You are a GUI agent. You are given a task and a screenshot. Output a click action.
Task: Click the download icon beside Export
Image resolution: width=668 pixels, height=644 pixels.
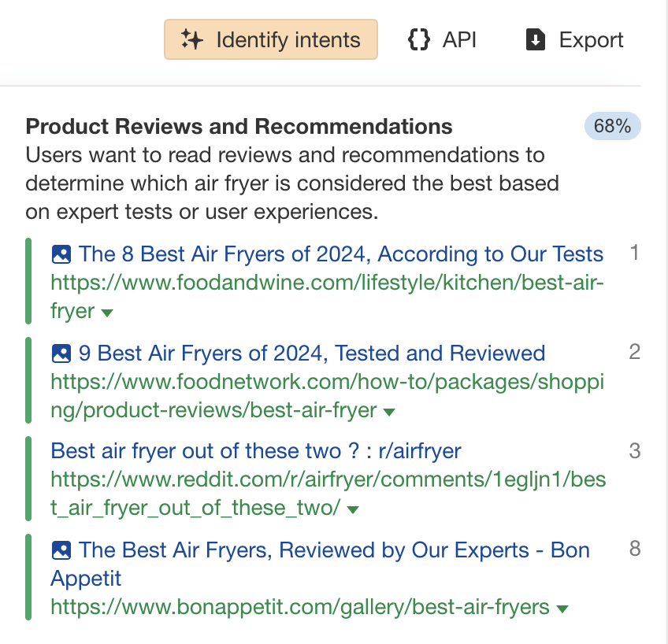click(x=537, y=39)
